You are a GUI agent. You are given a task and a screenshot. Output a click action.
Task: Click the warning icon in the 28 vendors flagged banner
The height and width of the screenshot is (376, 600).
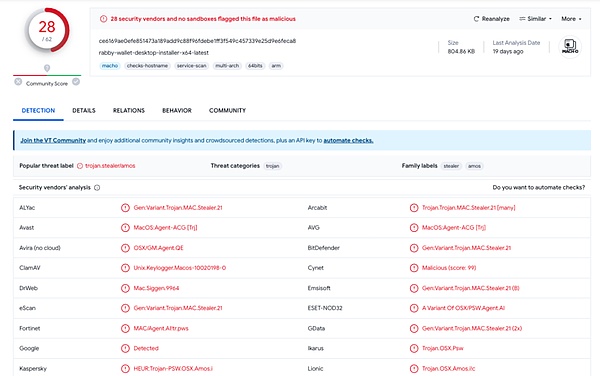pos(103,19)
